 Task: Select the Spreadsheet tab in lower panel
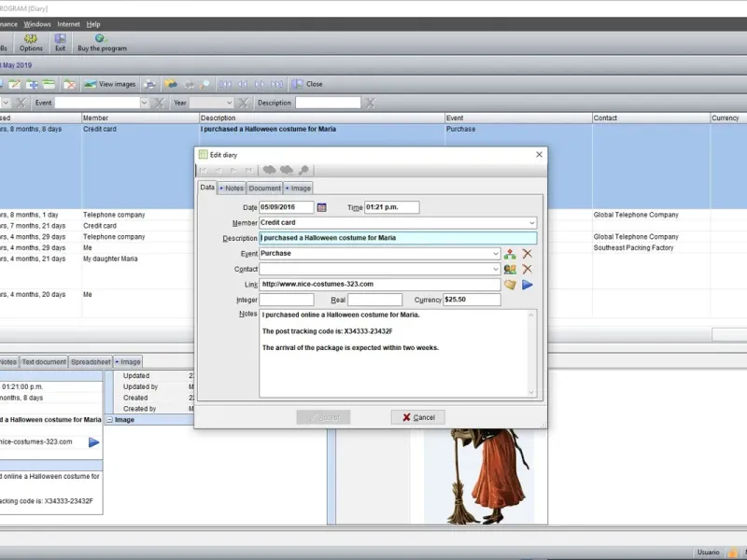(91, 362)
